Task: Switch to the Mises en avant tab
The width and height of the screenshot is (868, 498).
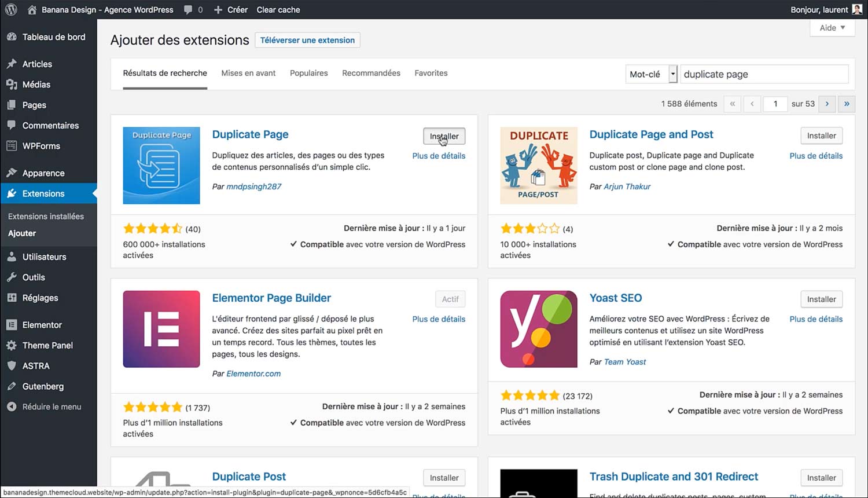Action: [248, 73]
